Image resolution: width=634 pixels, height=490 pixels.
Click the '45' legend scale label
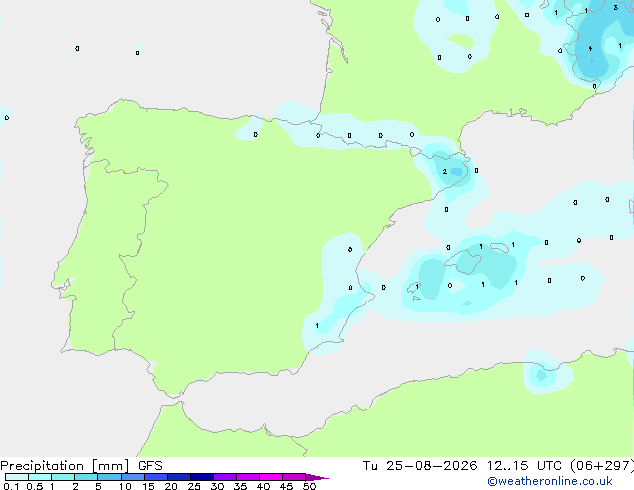286,486
